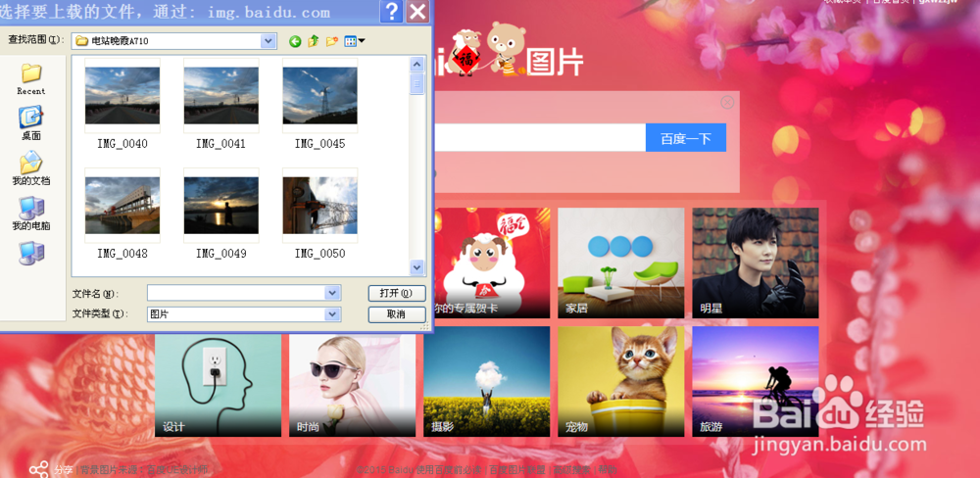The image size is (980, 478).
Task: Create new folder icon in dialog toolbar
Action: point(332,41)
